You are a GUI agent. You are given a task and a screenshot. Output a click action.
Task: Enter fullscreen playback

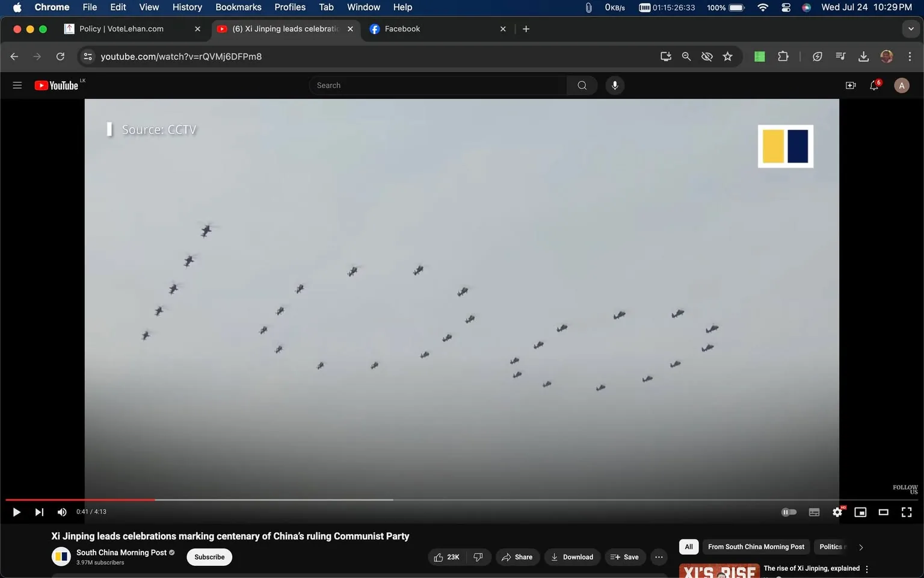[x=906, y=512]
